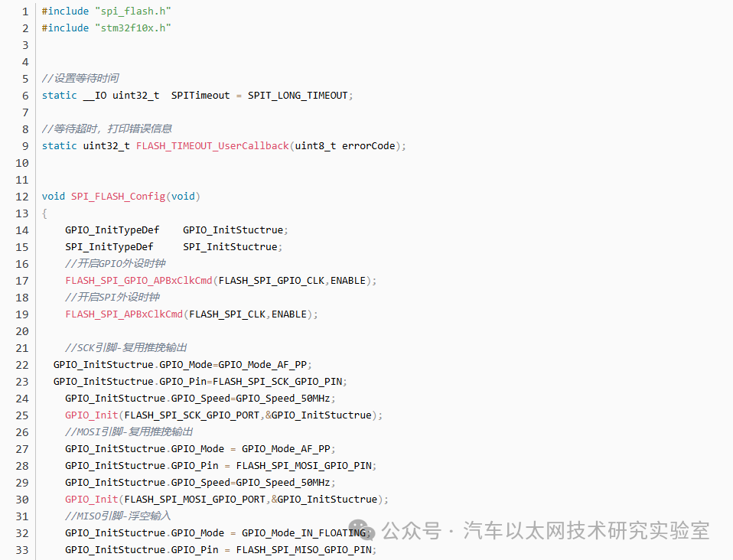The height and width of the screenshot is (560, 733).
Task: Select the comment //等待超时，打印错误信息
Action: tap(106, 129)
